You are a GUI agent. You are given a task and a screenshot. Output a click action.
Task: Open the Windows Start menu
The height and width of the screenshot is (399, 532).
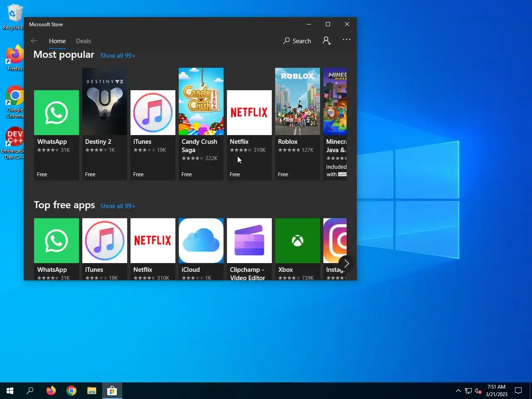10,391
